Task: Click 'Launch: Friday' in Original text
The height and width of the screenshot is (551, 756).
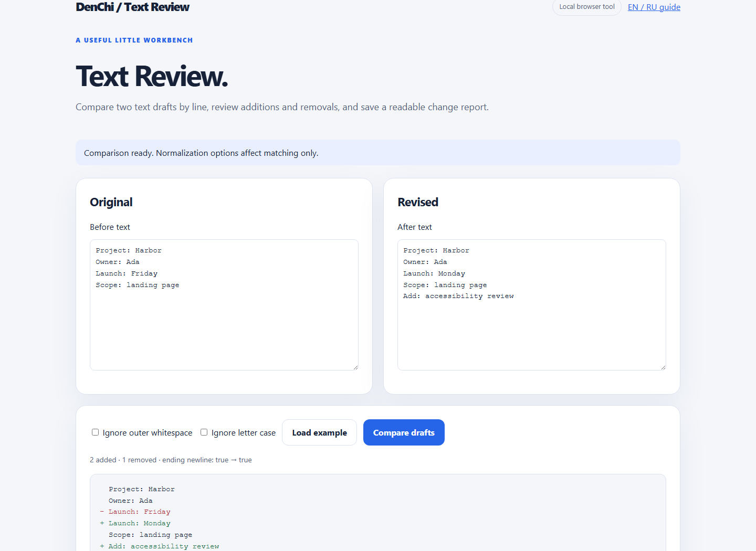Action: [127, 273]
